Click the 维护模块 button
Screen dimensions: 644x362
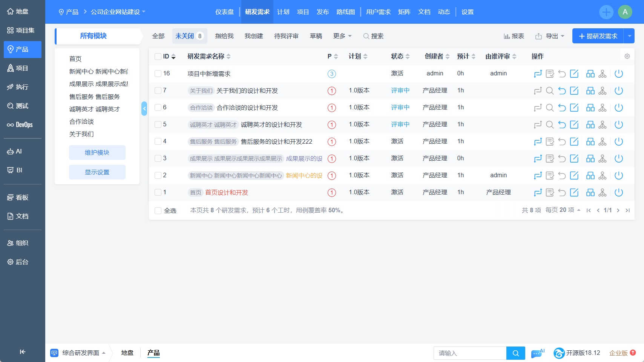click(x=97, y=152)
